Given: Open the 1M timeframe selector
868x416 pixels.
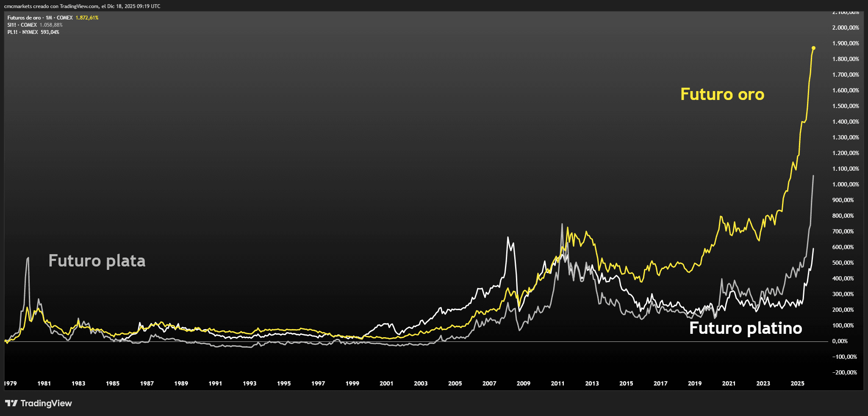Looking at the screenshot, I should click(48, 18).
